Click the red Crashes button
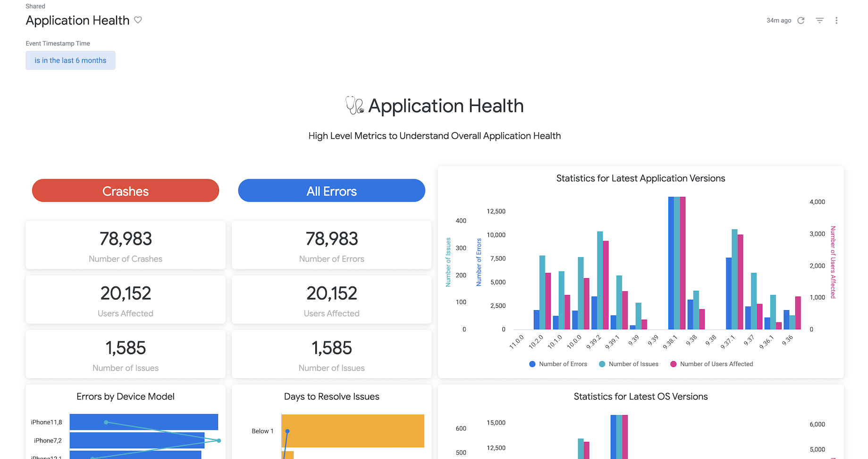 (x=126, y=191)
